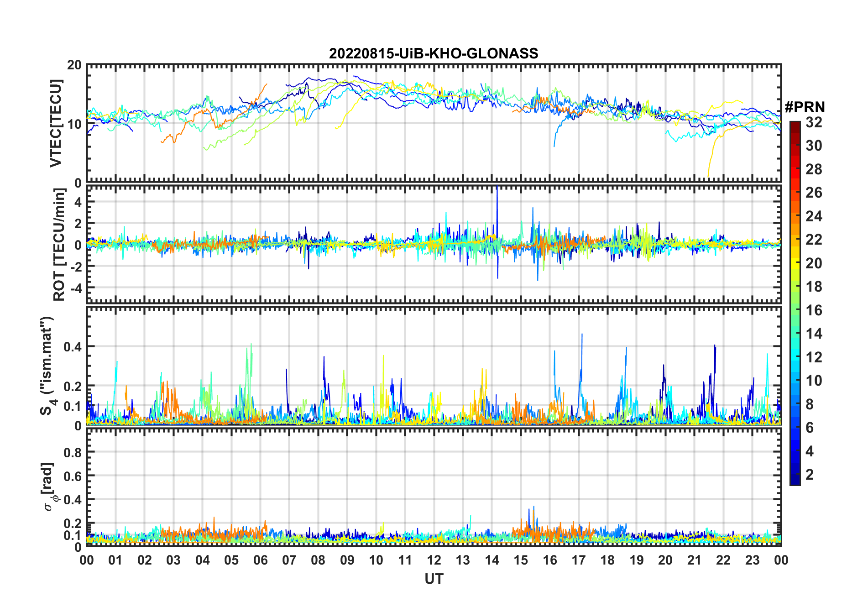The image size is (868, 607).
Task: Click the 23 hour tick label
Action: point(752,560)
